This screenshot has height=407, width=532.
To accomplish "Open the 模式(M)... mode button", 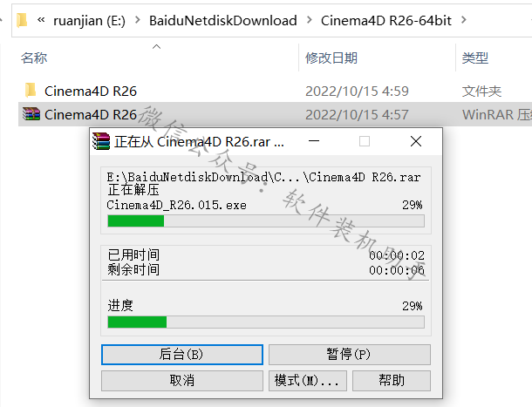I will point(308,381).
